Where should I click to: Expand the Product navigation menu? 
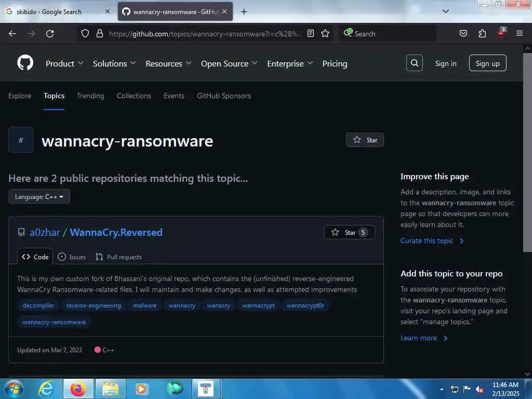(64, 63)
